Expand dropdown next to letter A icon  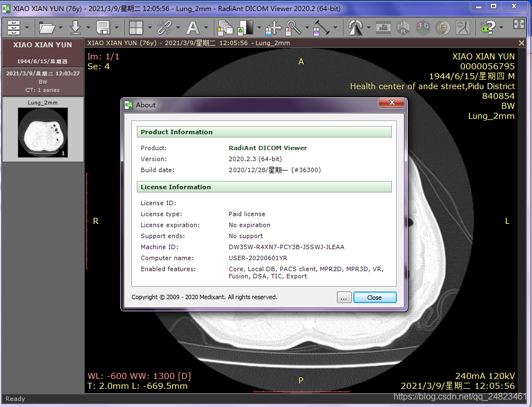click(x=206, y=28)
